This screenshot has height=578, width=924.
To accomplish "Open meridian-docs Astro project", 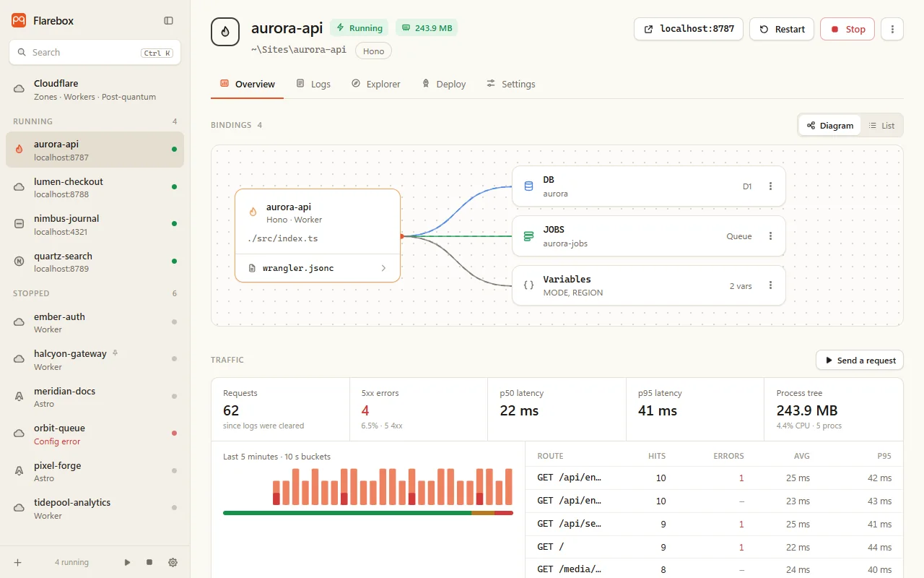I will (x=95, y=397).
